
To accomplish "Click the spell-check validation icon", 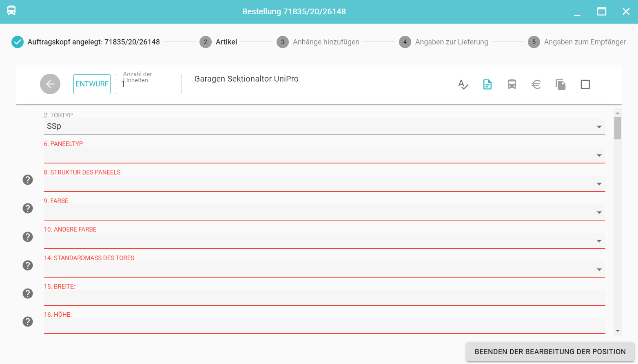I will pyautogui.click(x=463, y=84).
